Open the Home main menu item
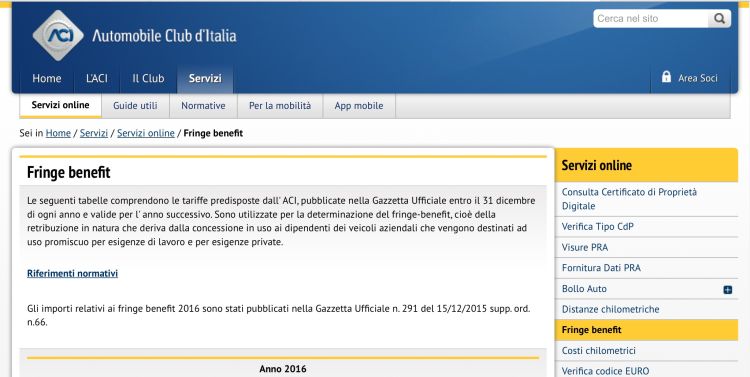 pyautogui.click(x=46, y=78)
